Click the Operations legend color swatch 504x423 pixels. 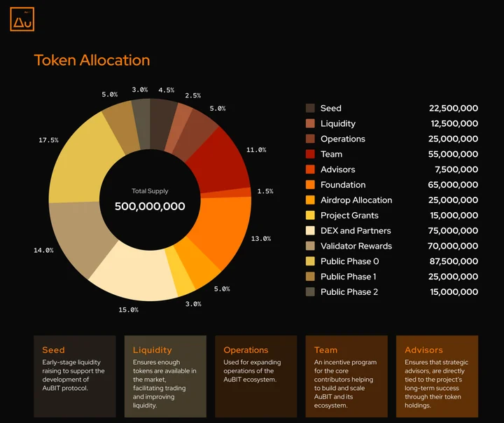[x=310, y=139]
